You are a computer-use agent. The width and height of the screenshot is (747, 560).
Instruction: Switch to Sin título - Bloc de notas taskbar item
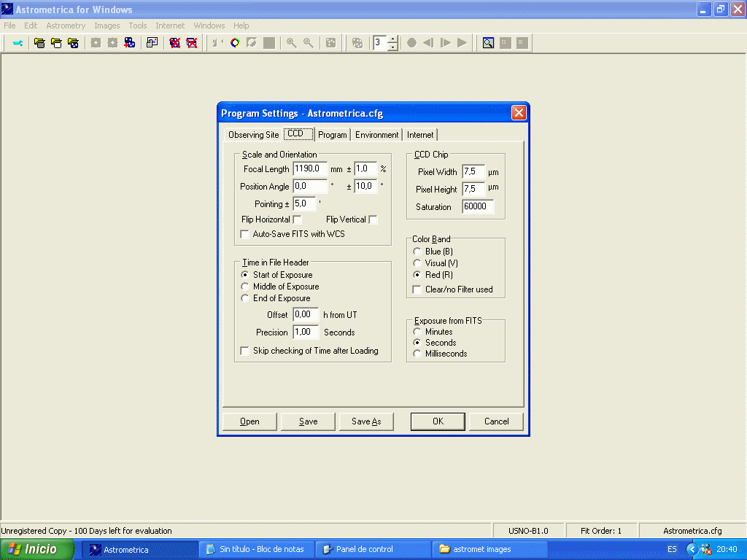click(x=256, y=550)
